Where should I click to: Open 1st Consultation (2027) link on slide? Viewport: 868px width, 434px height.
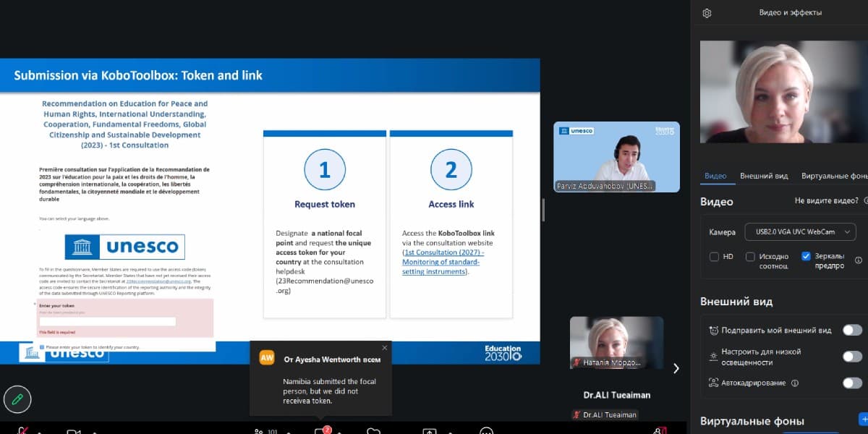[x=443, y=262]
